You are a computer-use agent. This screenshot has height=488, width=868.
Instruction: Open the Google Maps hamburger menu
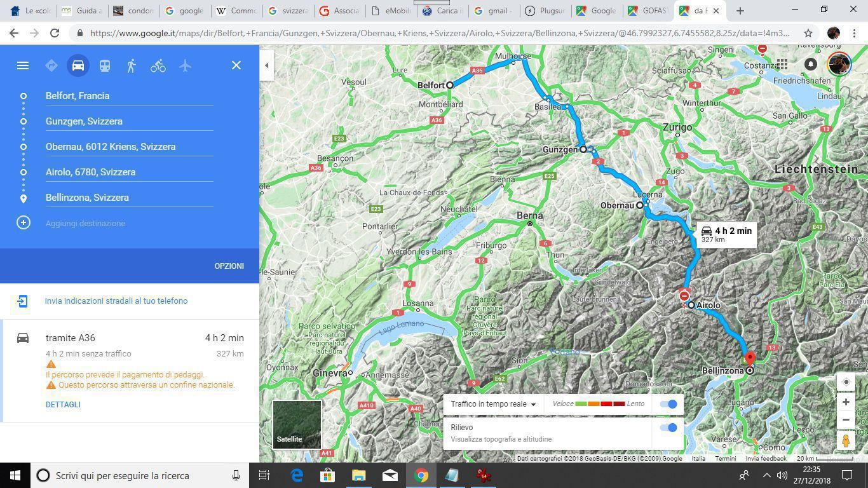[23, 65]
